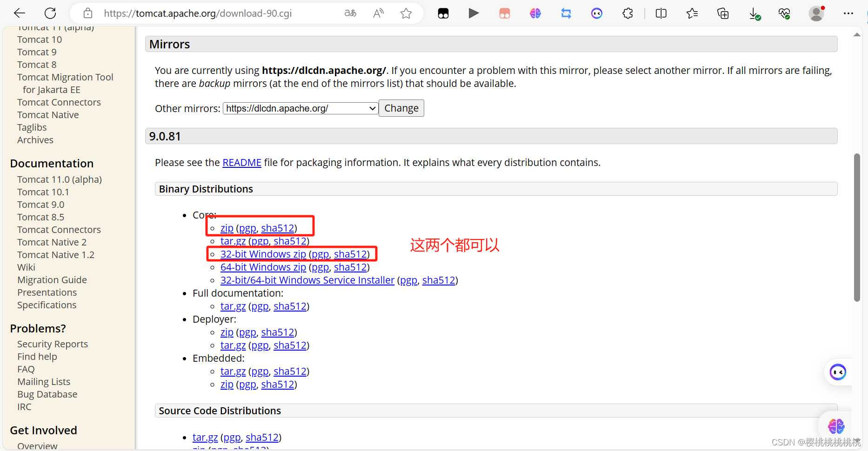Download the Deployer tar.gz link
The height and width of the screenshot is (451, 868).
233,345
